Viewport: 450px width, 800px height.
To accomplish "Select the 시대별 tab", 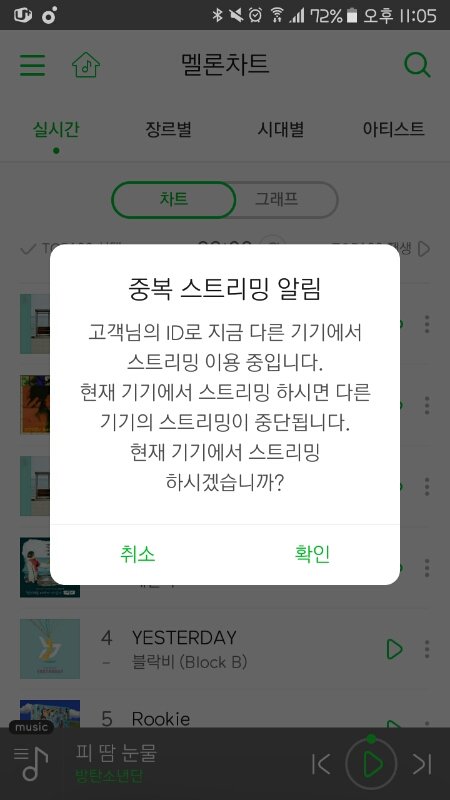I will (281, 129).
